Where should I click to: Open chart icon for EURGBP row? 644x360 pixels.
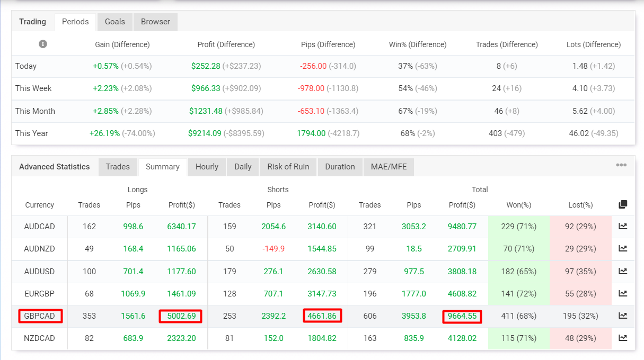[623, 293]
